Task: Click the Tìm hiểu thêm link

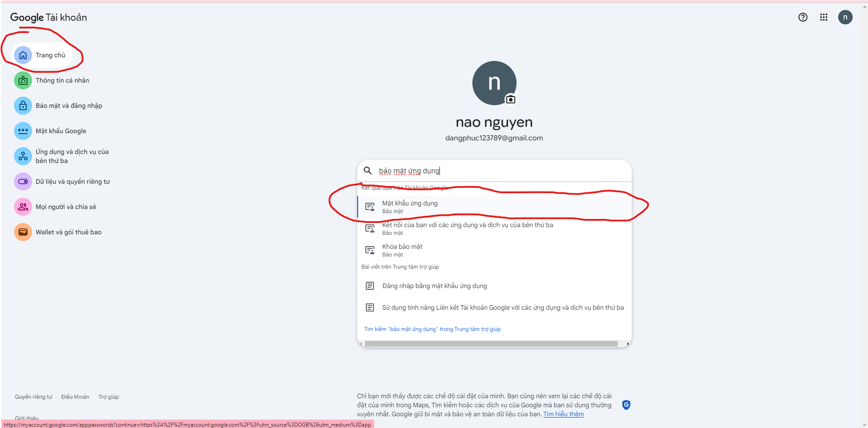Action: point(563,414)
